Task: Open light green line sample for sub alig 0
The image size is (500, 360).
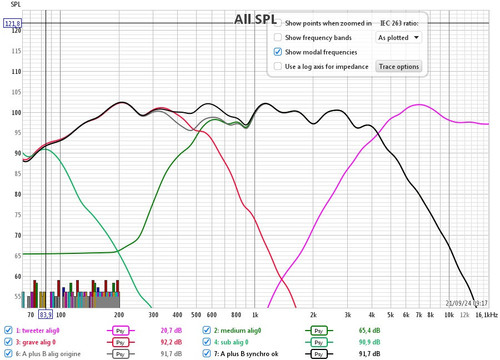Action: tap(319, 342)
